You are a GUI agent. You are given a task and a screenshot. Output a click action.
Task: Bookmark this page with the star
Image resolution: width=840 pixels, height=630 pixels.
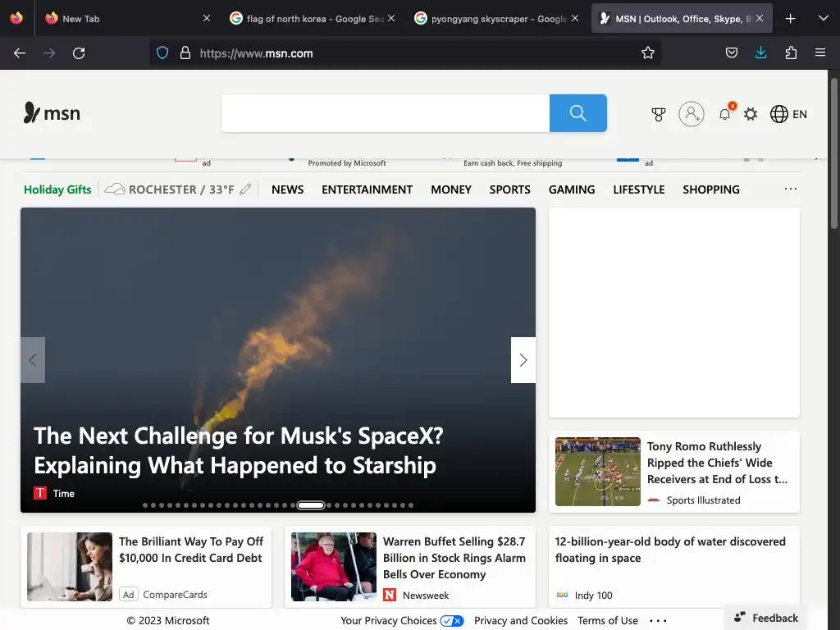(648, 53)
